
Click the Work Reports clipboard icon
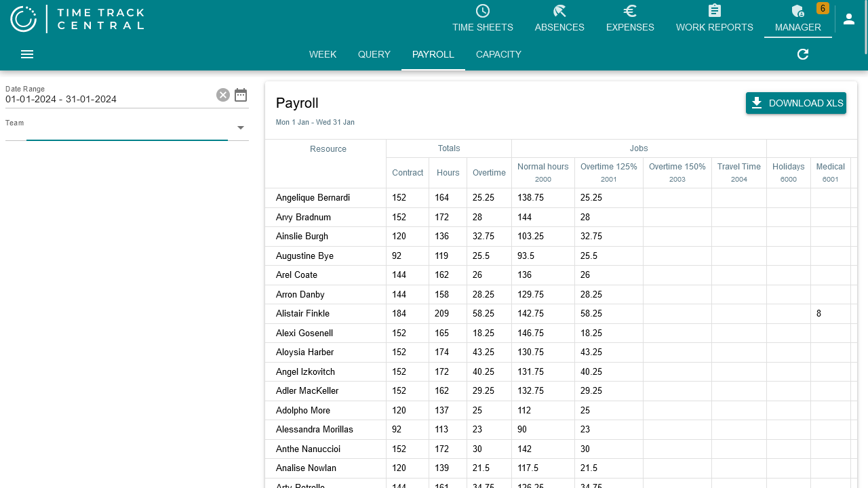coord(714,11)
